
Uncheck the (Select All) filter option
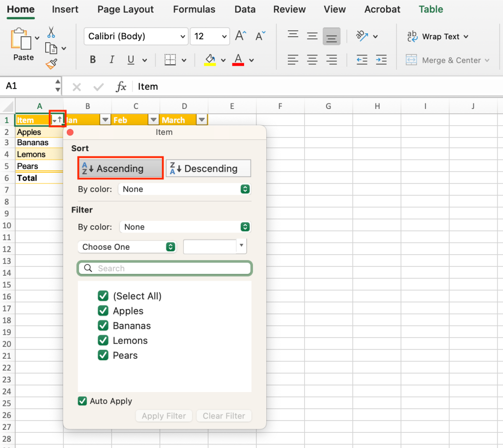point(103,296)
